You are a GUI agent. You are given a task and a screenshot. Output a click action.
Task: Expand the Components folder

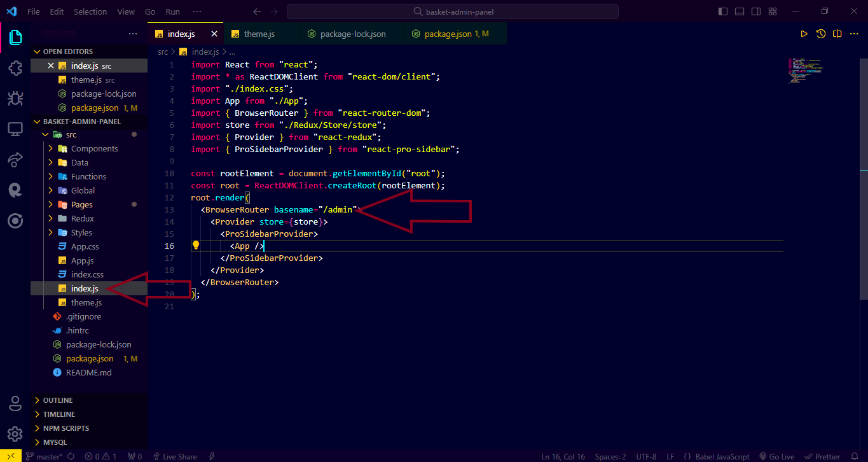tap(89, 149)
